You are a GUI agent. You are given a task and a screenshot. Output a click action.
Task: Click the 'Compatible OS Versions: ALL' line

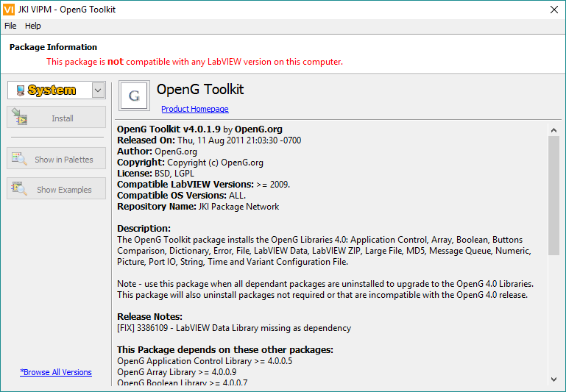coord(181,196)
